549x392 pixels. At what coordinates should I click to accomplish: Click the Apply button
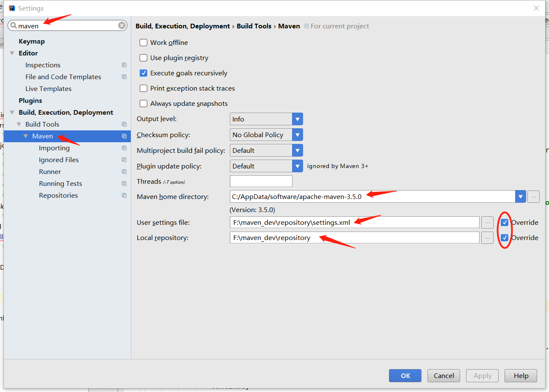point(482,375)
